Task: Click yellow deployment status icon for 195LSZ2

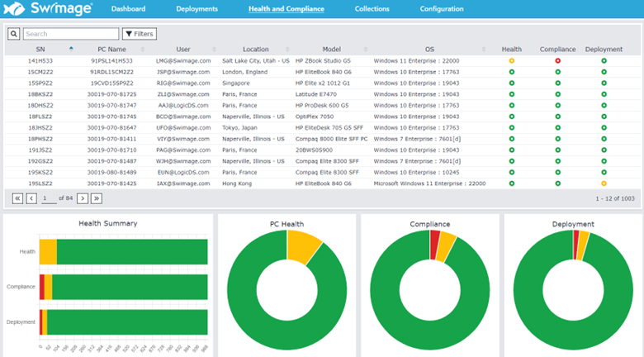Action: [604, 183]
